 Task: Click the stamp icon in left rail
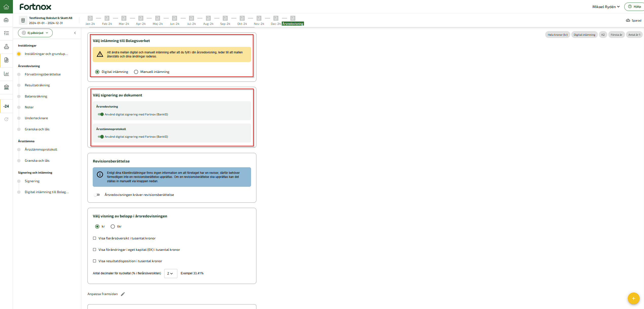tap(6, 47)
